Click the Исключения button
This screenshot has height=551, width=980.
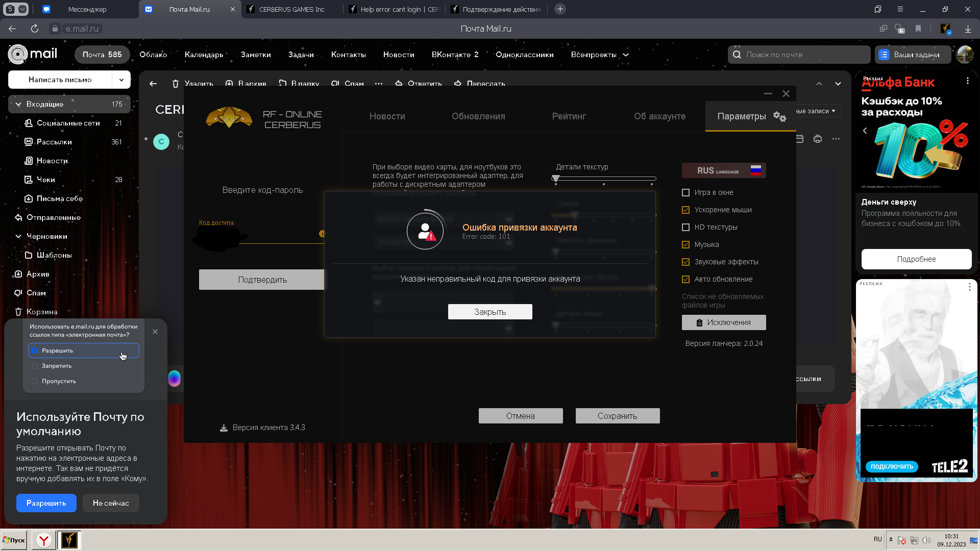point(724,322)
